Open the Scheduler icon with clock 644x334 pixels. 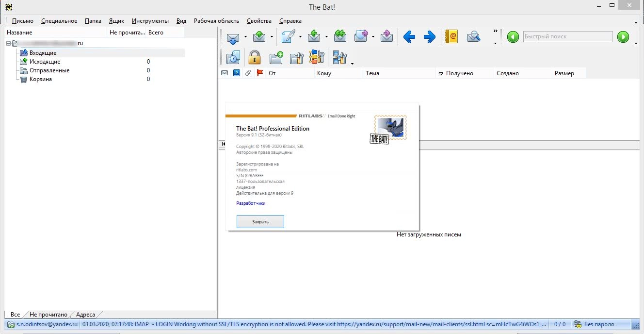pos(233,58)
